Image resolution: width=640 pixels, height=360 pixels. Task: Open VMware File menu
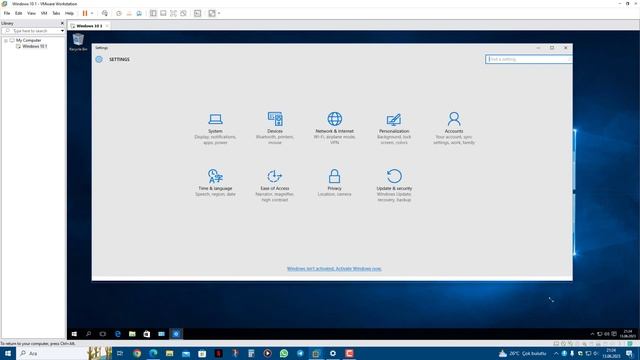(7, 13)
